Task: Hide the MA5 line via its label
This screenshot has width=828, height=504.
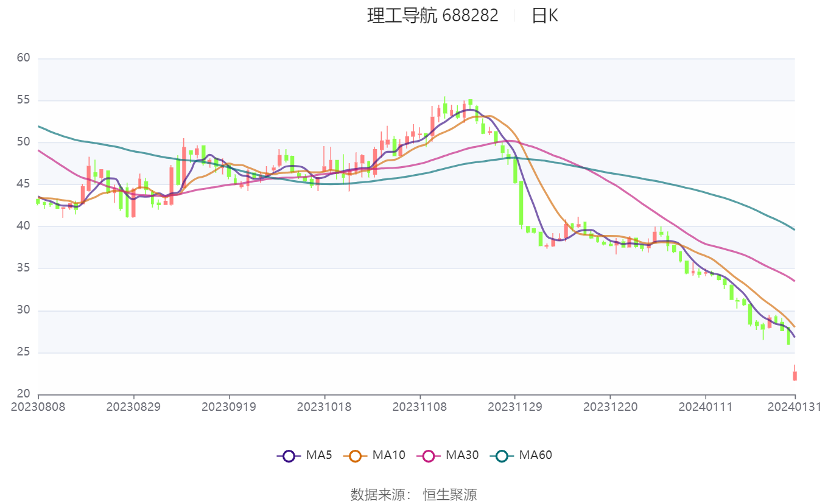Action: click(319, 455)
